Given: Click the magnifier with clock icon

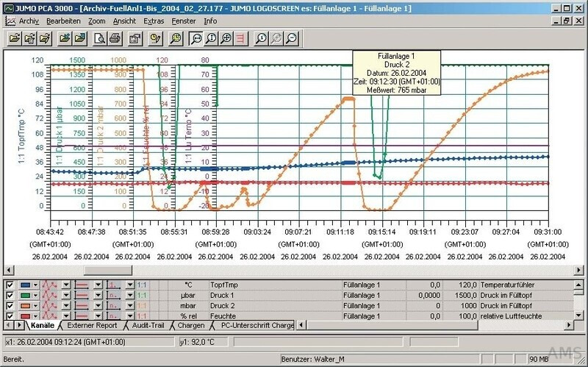Looking at the screenshot, I should pyautogui.click(x=176, y=38).
